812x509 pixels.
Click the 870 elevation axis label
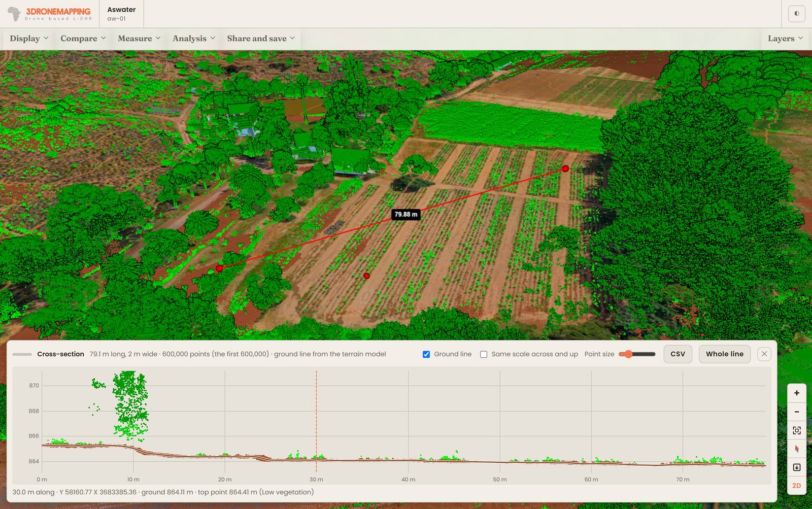[34, 386]
